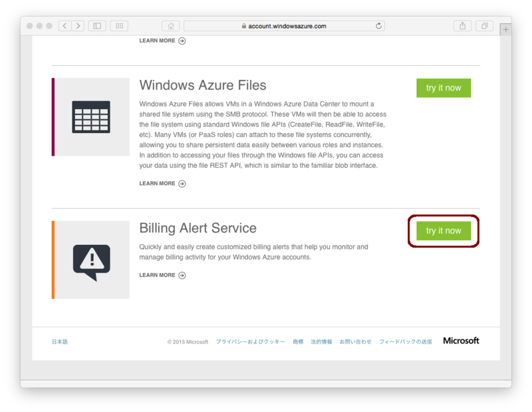Open the お問い合わせ footer link
The width and height of the screenshot is (532, 412).
pyautogui.click(x=356, y=341)
